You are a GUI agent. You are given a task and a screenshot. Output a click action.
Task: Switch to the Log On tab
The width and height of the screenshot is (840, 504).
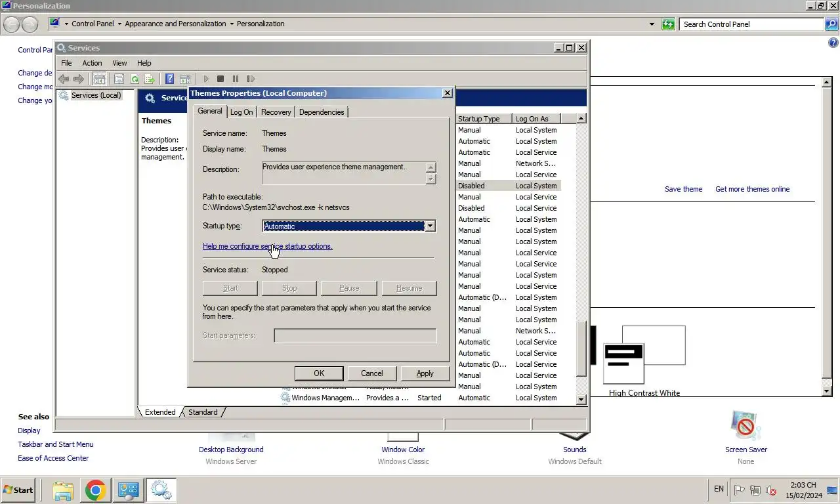(241, 112)
